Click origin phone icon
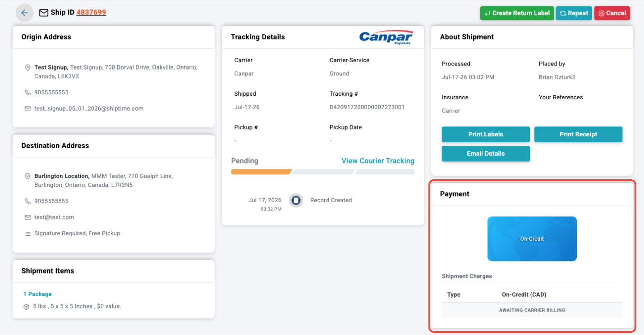The image size is (644, 335). (x=28, y=93)
